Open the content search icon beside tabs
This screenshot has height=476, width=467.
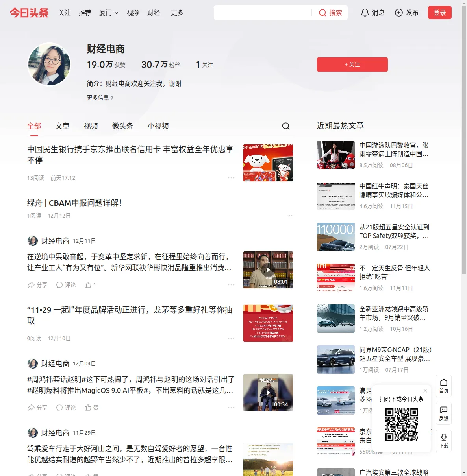click(286, 126)
